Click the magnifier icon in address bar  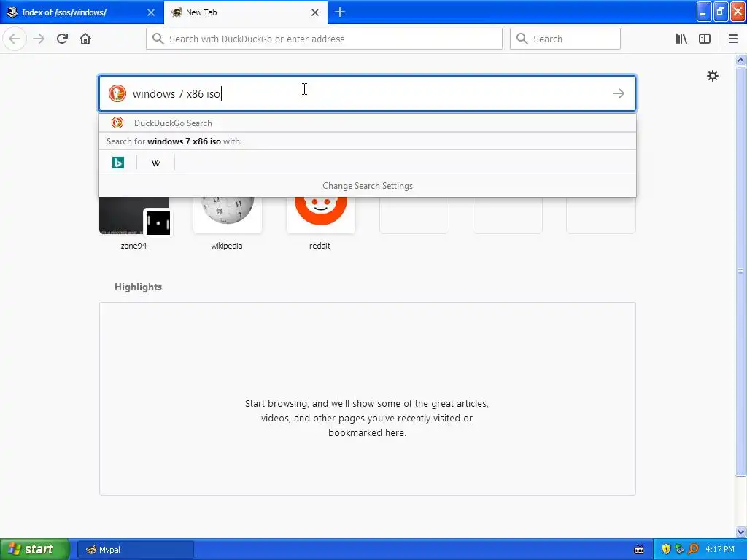[x=158, y=39]
